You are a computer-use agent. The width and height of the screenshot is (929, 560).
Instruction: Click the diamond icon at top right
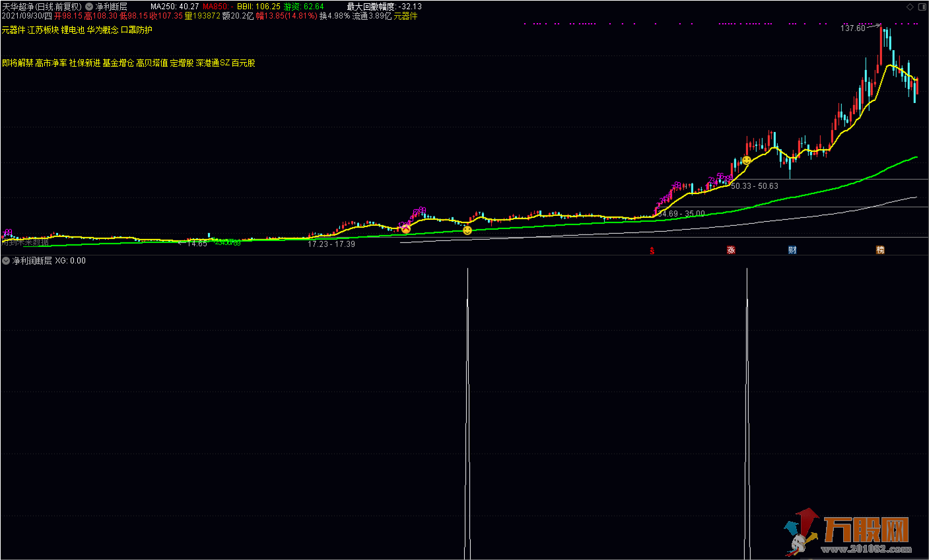click(910, 7)
